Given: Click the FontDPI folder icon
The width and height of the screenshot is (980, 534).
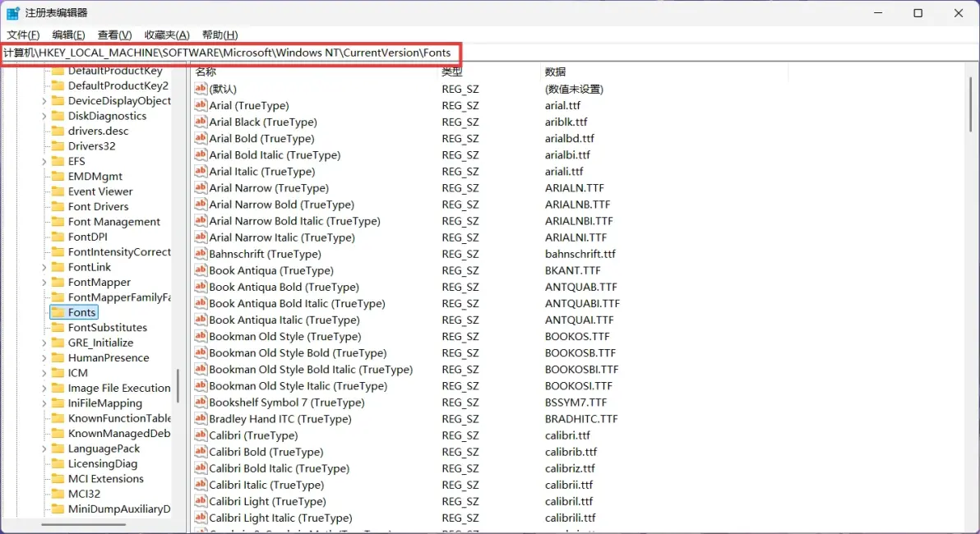Looking at the screenshot, I should pos(58,237).
